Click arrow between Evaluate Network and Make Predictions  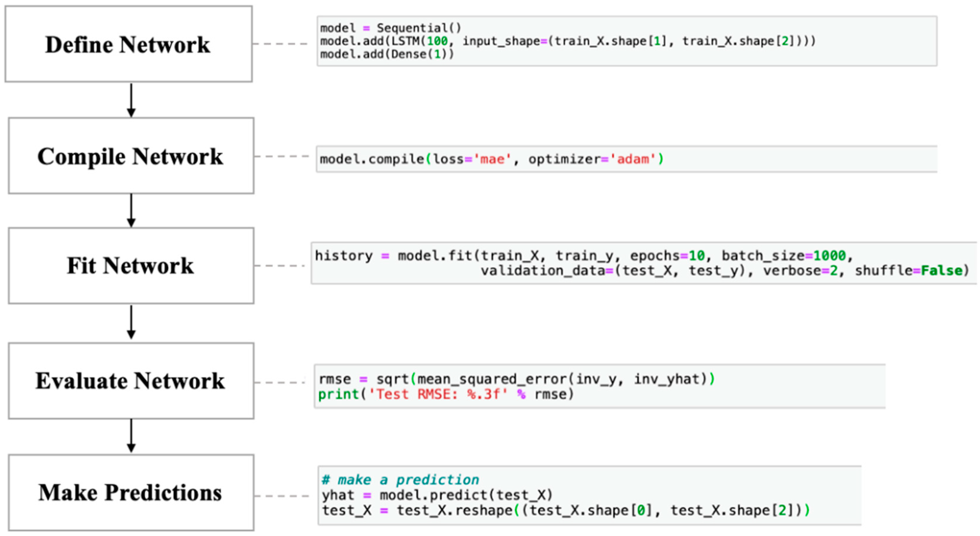click(131, 436)
